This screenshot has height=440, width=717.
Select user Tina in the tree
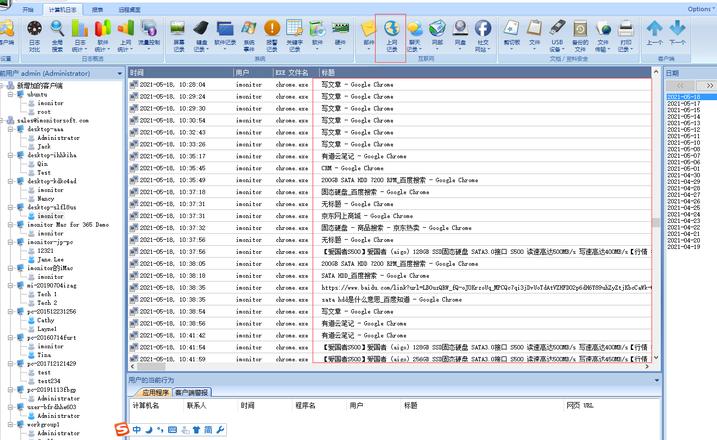click(x=44, y=355)
